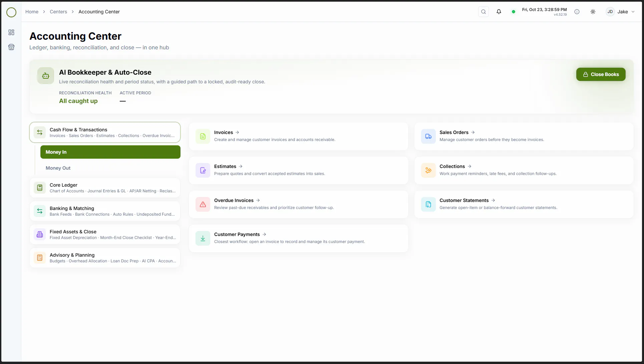644x364 pixels.
Task: Go to Home breadcrumb
Action: pos(32,12)
